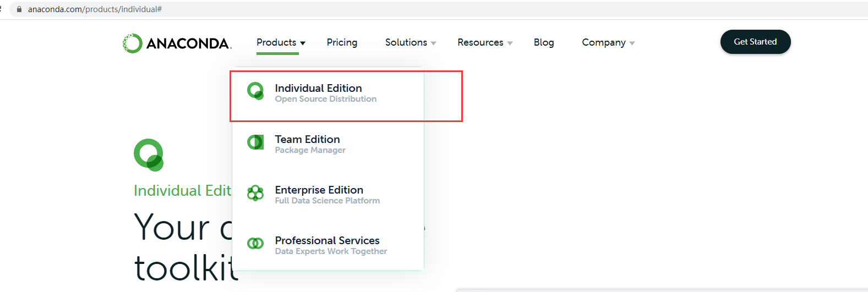Open the Pricing page
The width and height of the screenshot is (868, 292).
coord(342,42)
